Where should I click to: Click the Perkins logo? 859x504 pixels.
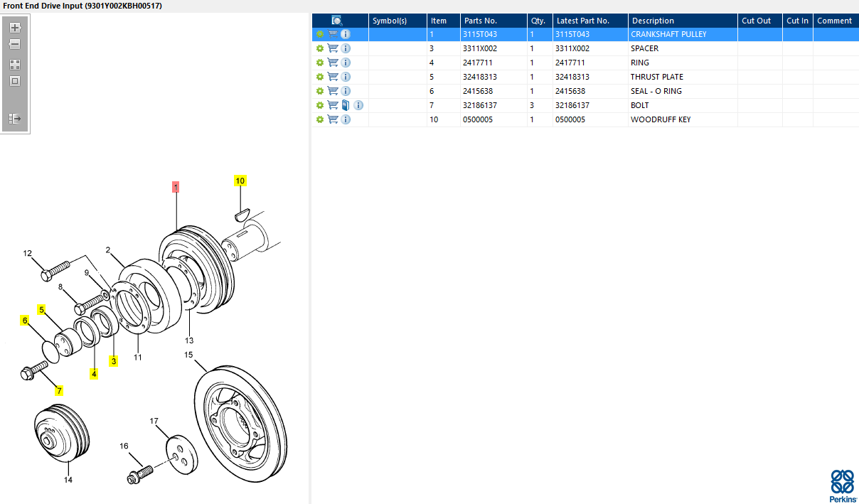click(x=842, y=486)
